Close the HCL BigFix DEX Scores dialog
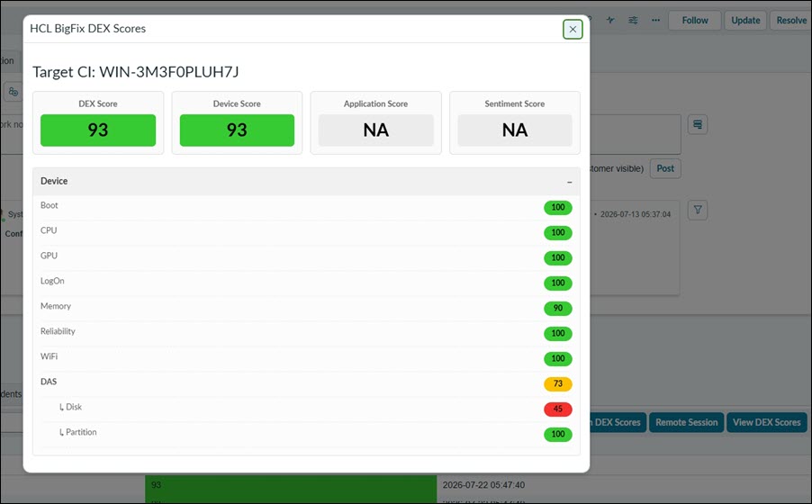Image resolution: width=812 pixels, height=504 pixels. 573,30
